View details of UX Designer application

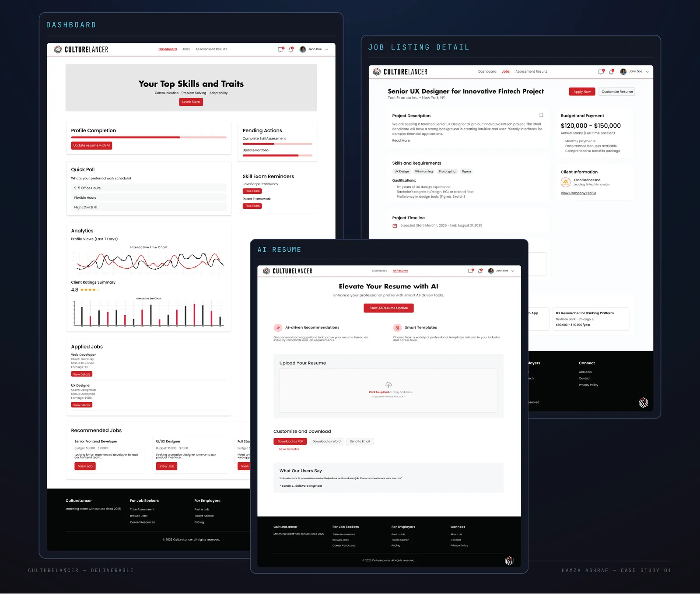pyautogui.click(x=81, y=405)
